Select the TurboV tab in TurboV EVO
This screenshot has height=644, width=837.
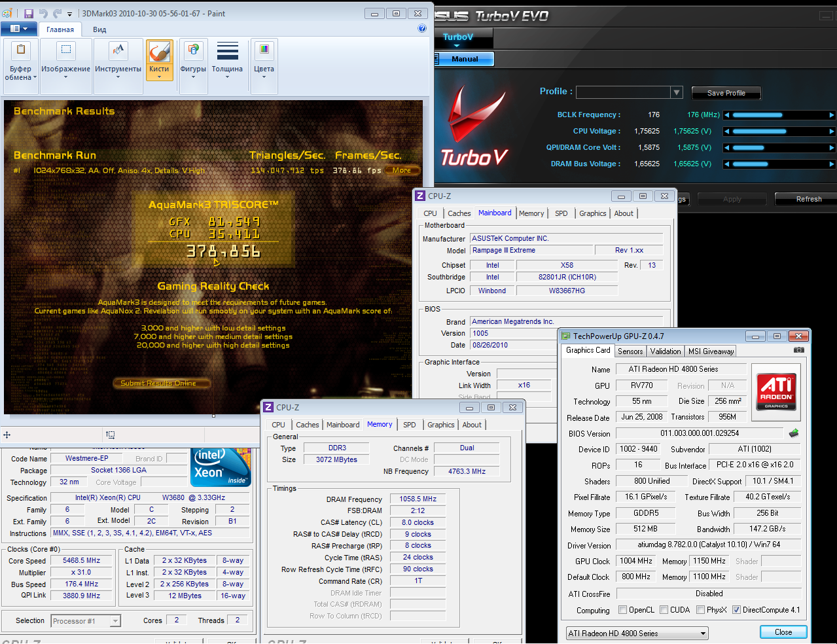pyautogui.click(x=458, y=37)
